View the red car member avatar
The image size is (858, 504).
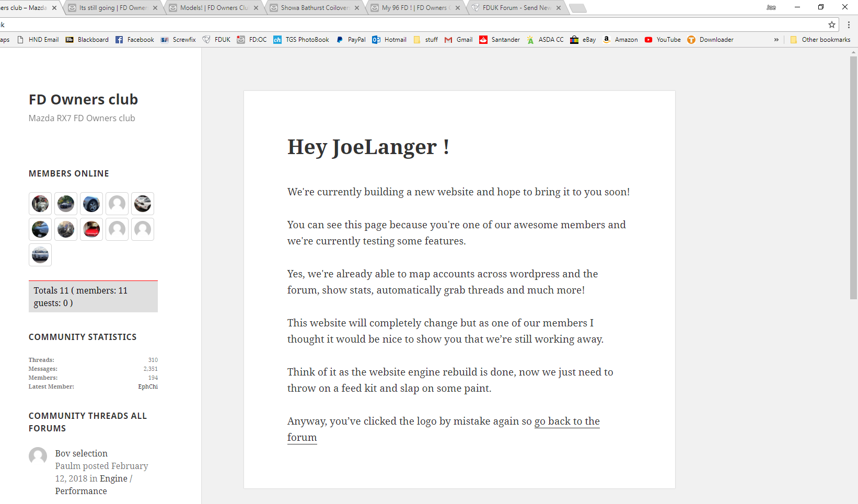click(x=91, y=229)
